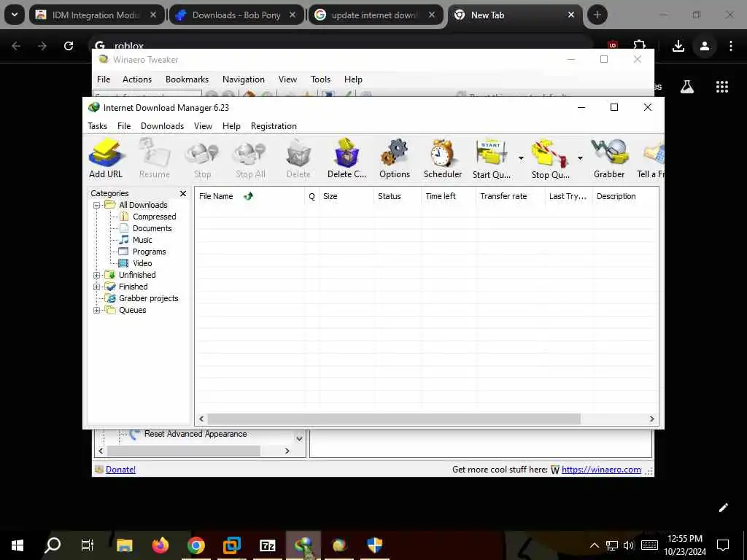Open Winaero Tweaker Actions menu
This screenshot has height=560, width=747.
tap(136, 79)
